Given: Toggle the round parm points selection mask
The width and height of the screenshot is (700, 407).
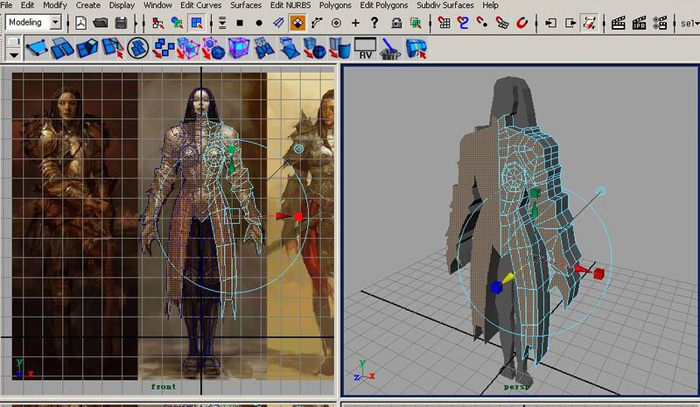Looking at the screenshot, I should click(x=259, y=23).
